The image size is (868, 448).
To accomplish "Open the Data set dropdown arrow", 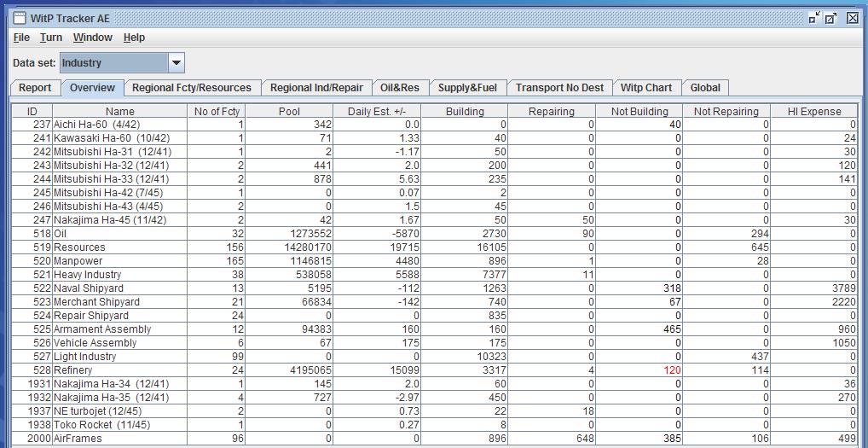I will [x=176, y=62].
